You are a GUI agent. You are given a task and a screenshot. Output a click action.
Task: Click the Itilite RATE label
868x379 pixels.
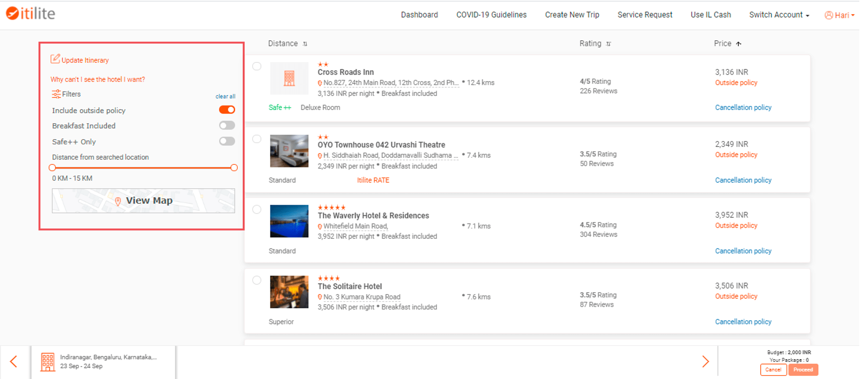373,180
